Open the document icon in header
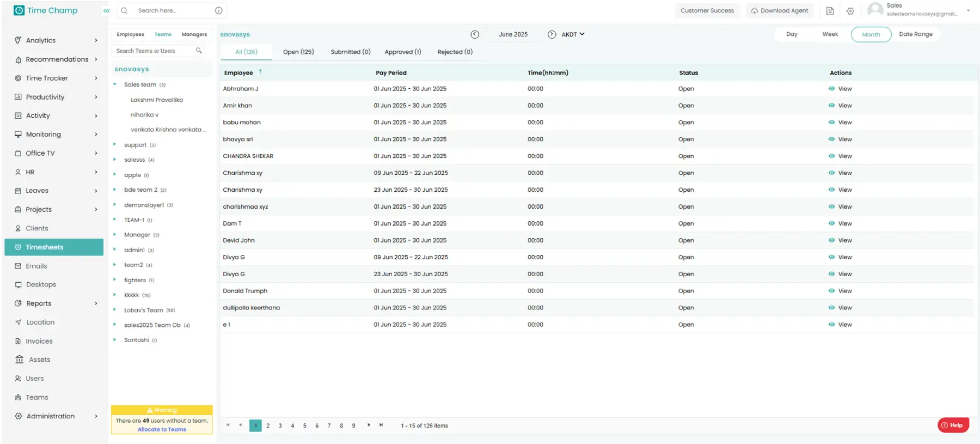The image size is (980, 444). tap(830, 11)
